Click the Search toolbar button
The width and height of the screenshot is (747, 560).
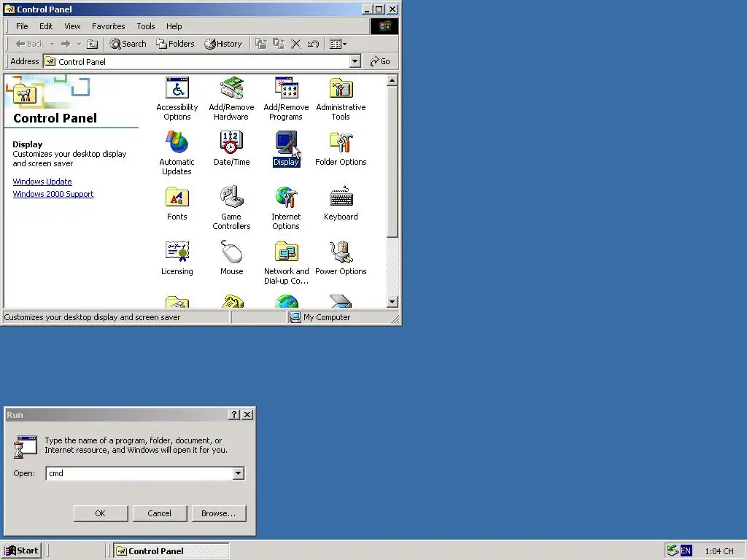(128, 44)
